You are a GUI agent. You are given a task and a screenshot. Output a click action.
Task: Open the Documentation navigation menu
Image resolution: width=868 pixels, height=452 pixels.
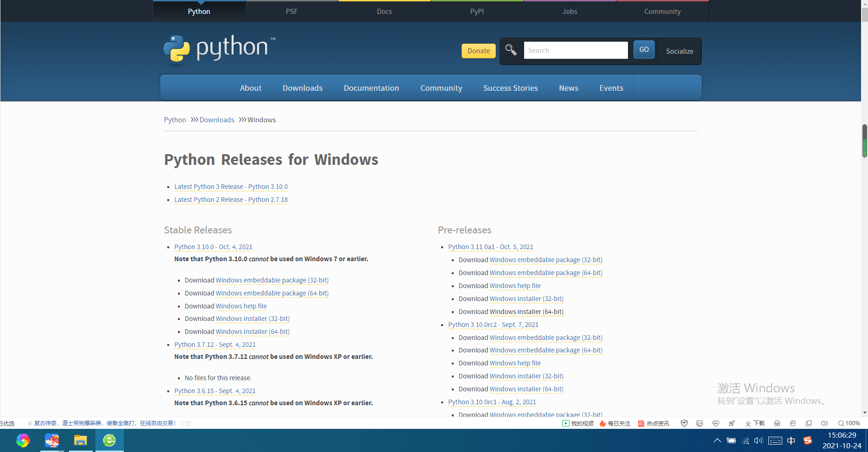click(x=371, y=88)
